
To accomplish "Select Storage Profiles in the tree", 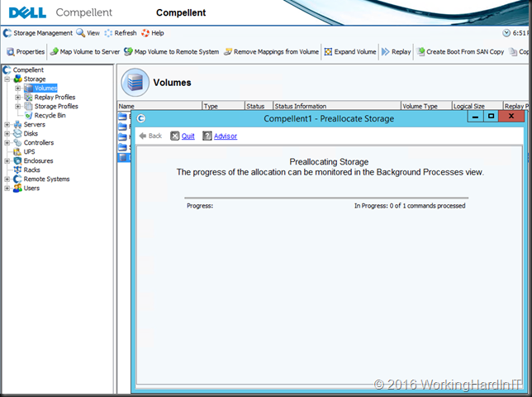I will [56, 107].
